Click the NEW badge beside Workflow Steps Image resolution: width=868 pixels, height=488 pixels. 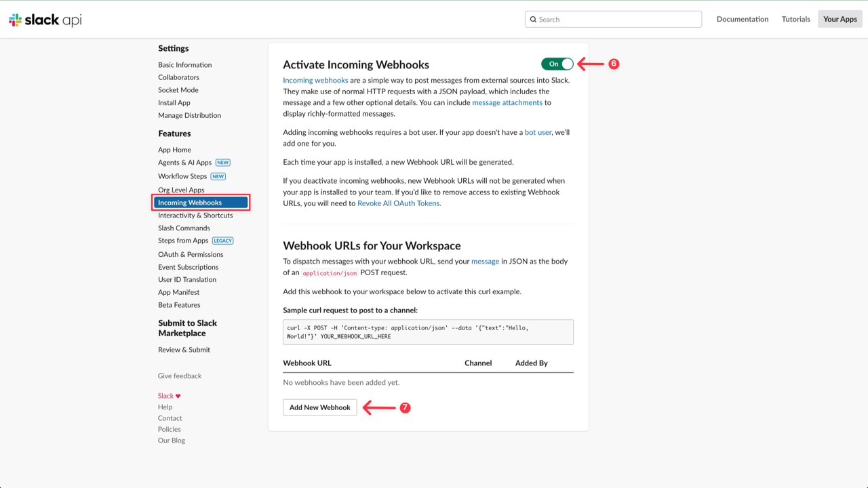point(218,176)
